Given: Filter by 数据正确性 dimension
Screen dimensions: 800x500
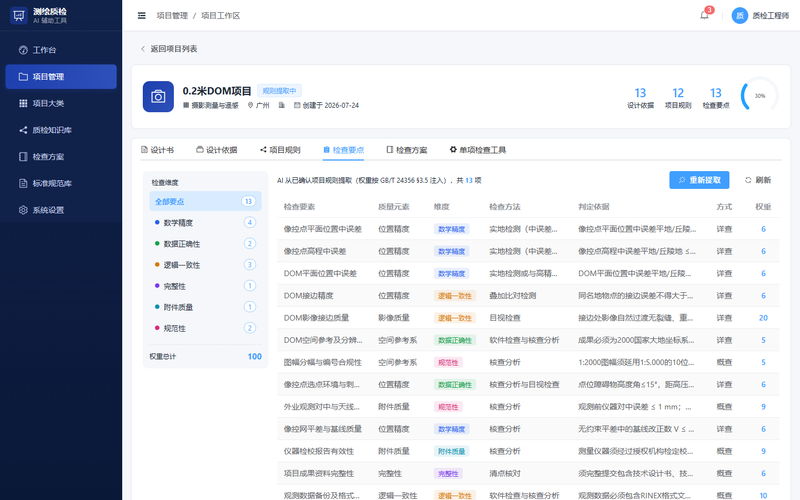Looking at the screenshot, I should point(205,244).
